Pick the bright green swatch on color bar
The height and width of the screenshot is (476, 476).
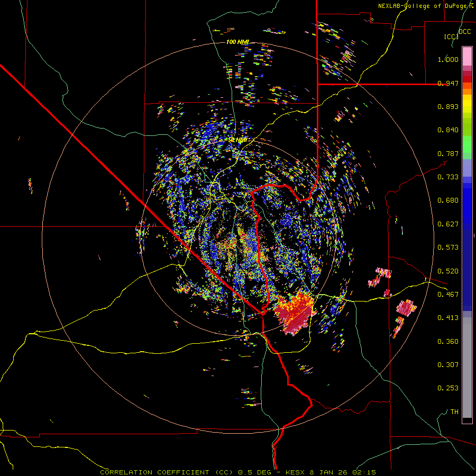(x=467, y=145)
